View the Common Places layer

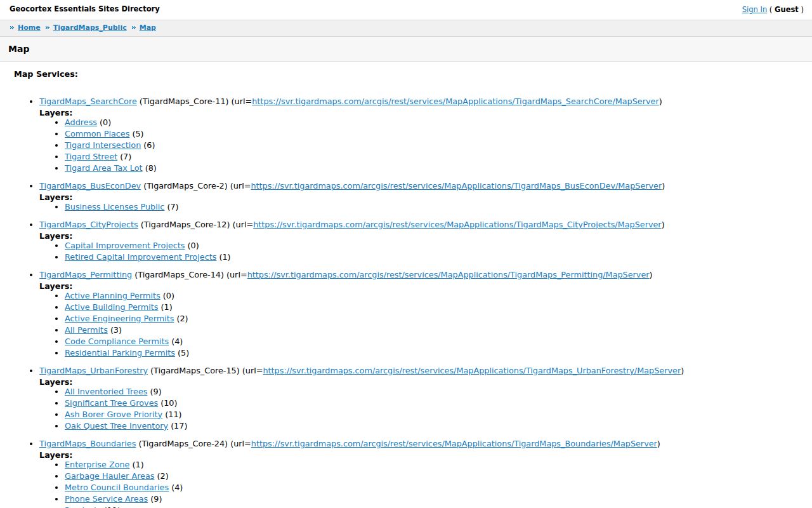tap(97, 134)
